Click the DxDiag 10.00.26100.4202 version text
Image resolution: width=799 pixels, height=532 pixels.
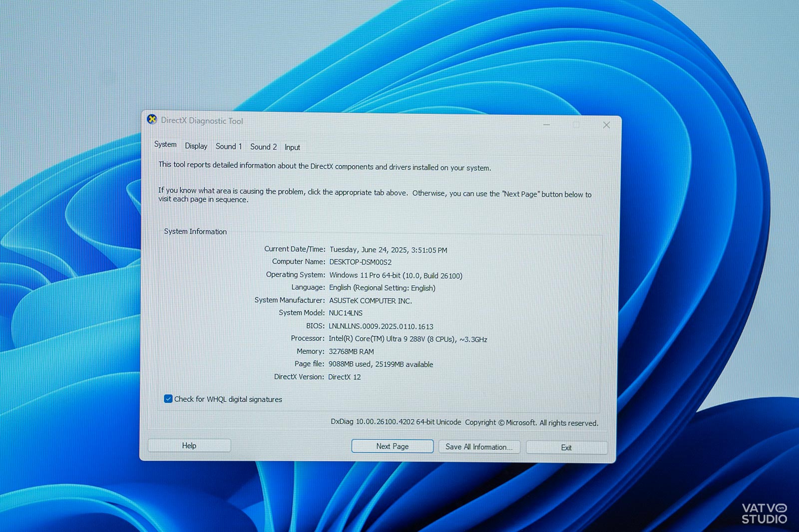click(x=396, y=422)
